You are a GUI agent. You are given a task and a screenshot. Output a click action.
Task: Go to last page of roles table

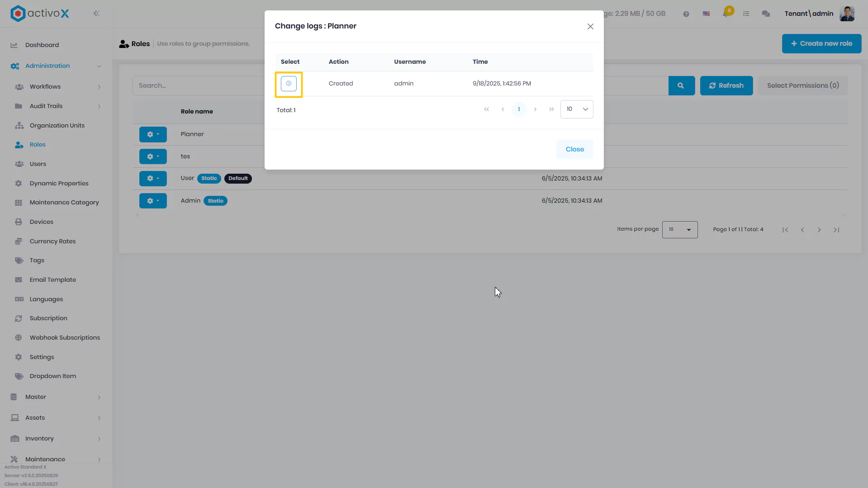pyautogui.click(x=836, y=230)
